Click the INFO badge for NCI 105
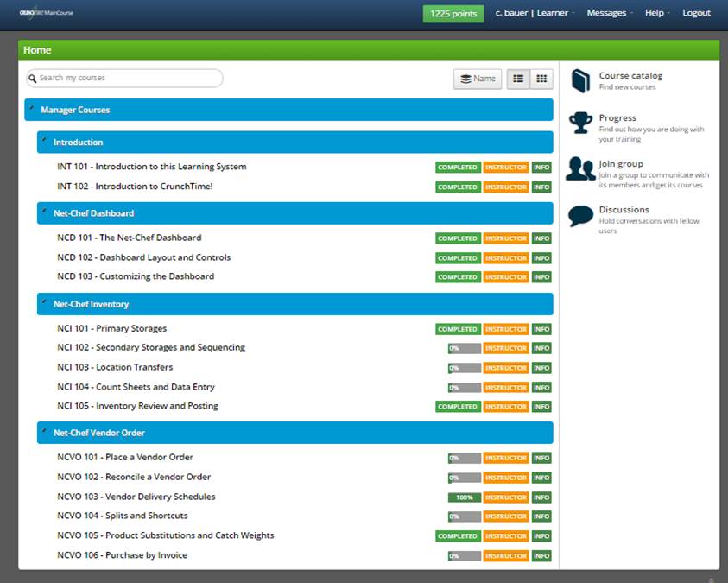This screenshot has width=728, height=583. pos(541,407)
